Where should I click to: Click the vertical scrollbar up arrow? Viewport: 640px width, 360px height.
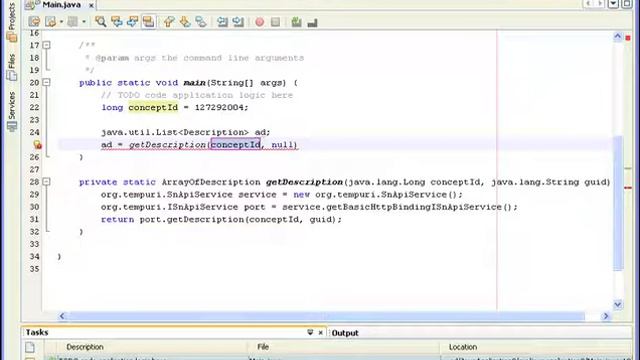point(618,37)
